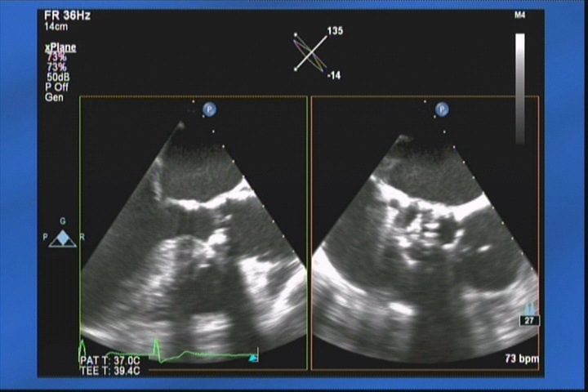The image size is (588, 392).
Task: Select the right ultrasound image pane
Action: coord(425,233)
